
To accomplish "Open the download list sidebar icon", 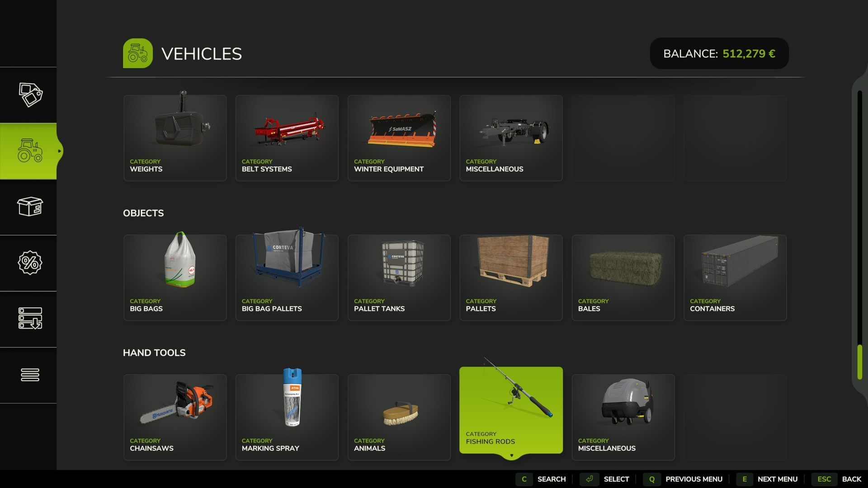I will click(x=30, y=319).
